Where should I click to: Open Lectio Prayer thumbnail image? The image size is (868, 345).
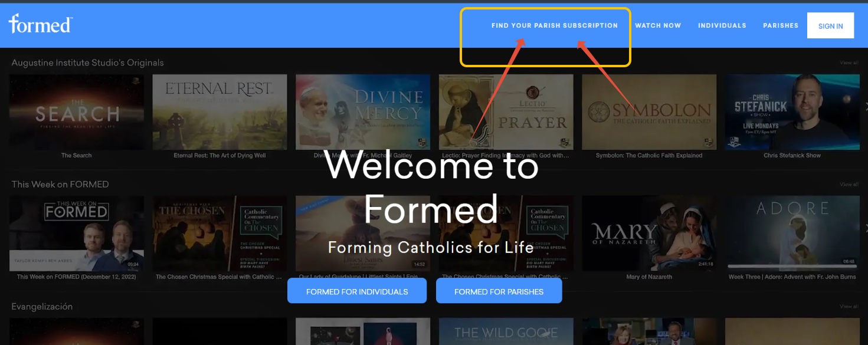tap(506, 112)
